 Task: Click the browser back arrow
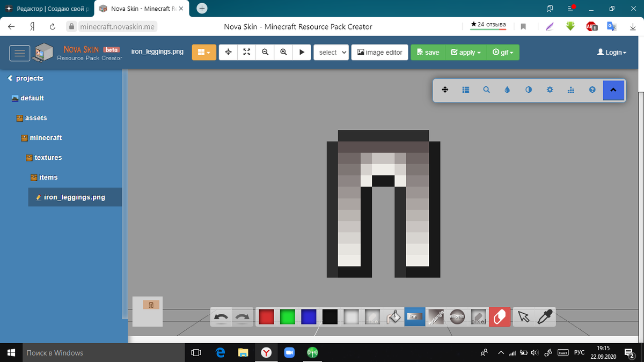12,26
